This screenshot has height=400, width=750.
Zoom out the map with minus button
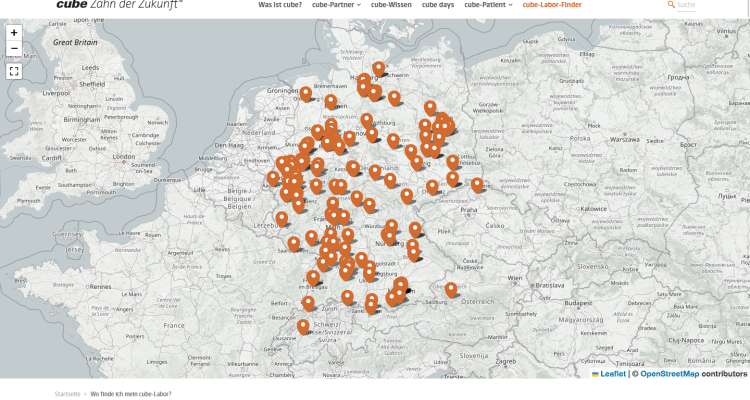[14, 48]
